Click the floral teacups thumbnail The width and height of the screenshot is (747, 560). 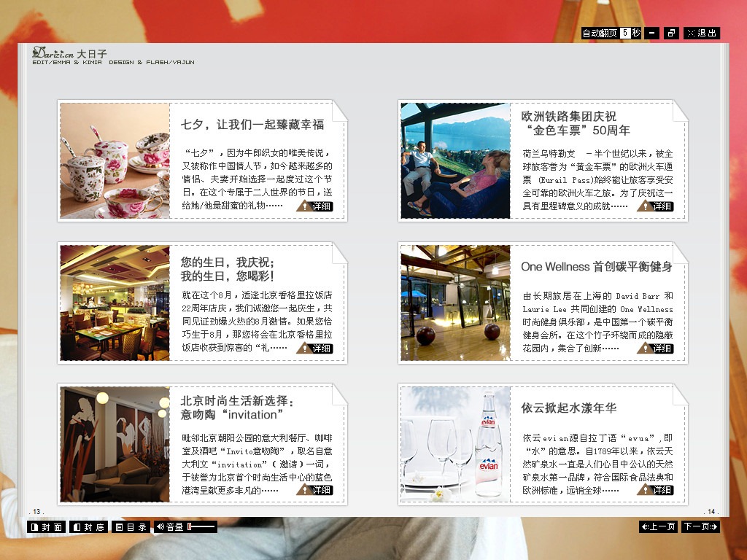tap(115, 161)
